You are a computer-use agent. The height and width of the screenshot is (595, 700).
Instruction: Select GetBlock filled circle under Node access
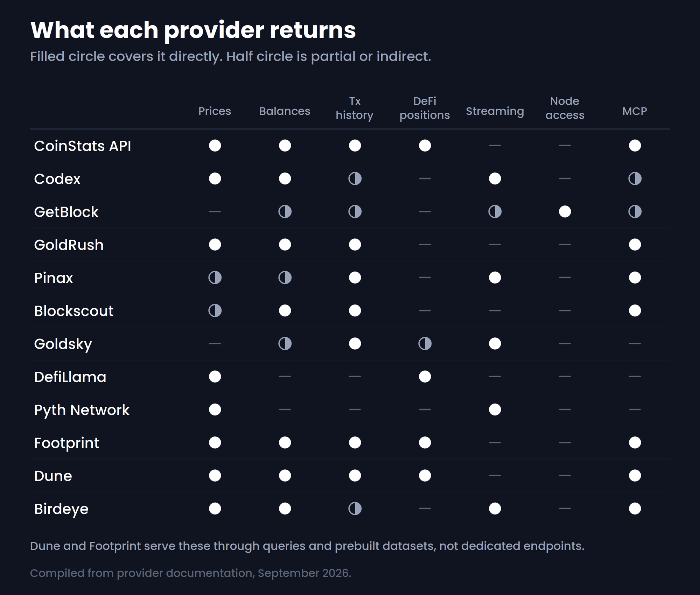tap(565, 212)
